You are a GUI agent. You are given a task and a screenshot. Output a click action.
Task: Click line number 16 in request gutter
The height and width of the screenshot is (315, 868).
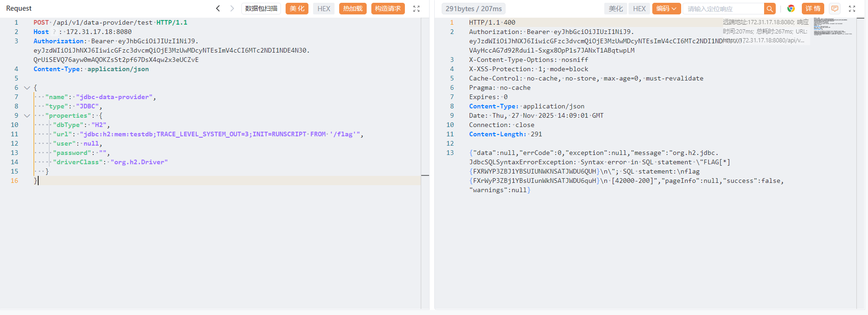[x=14, y=181]
